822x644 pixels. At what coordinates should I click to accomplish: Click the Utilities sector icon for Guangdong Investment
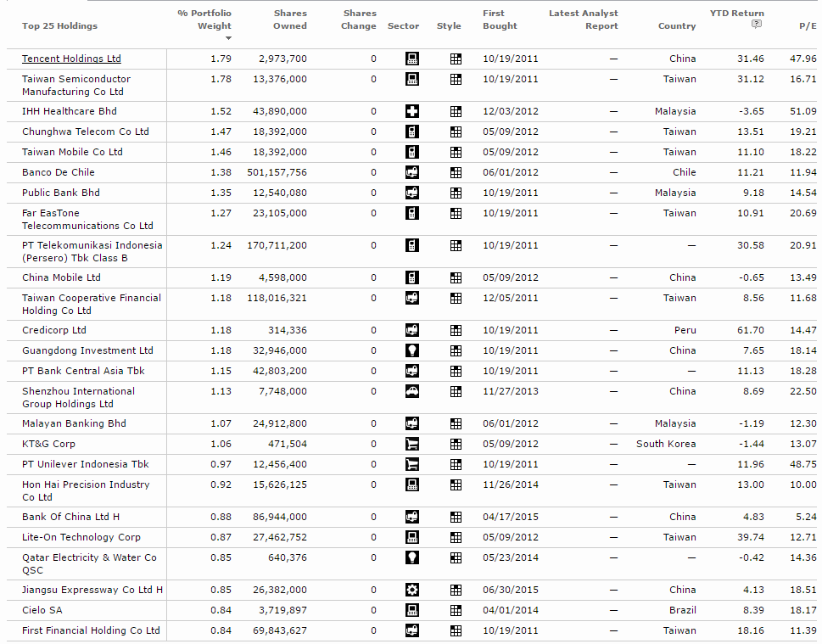pyautogui.click(x=411, y=350)
